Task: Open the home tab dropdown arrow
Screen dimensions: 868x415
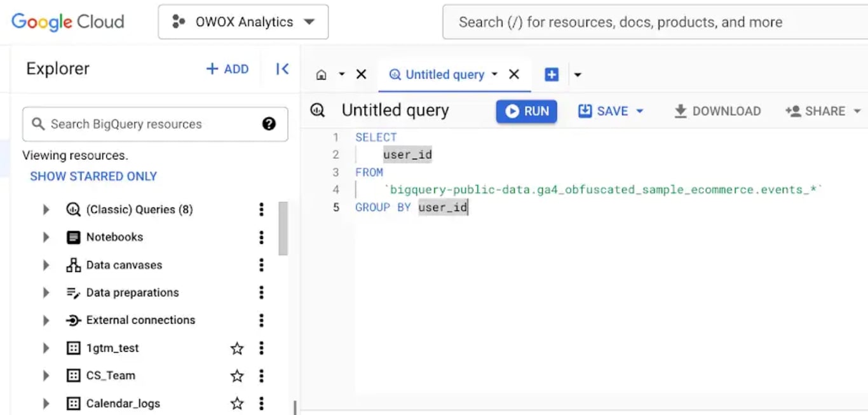Action: (x=342, y=74)
